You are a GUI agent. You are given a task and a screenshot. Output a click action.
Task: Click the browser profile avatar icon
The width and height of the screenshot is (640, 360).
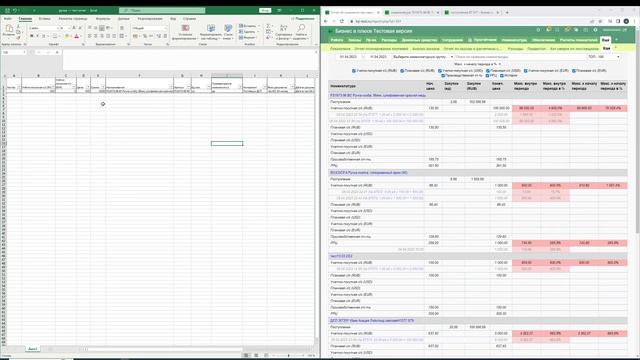pos(626,21)
